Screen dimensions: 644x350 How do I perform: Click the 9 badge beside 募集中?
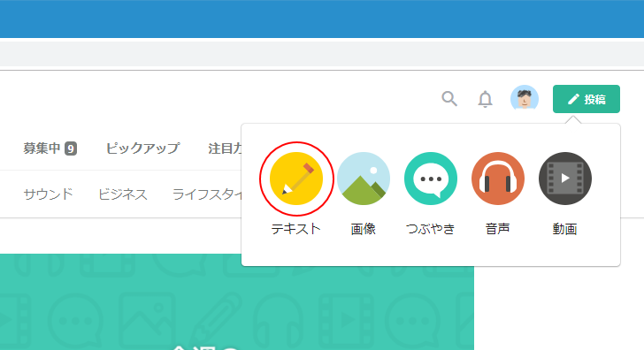point(71,148)
